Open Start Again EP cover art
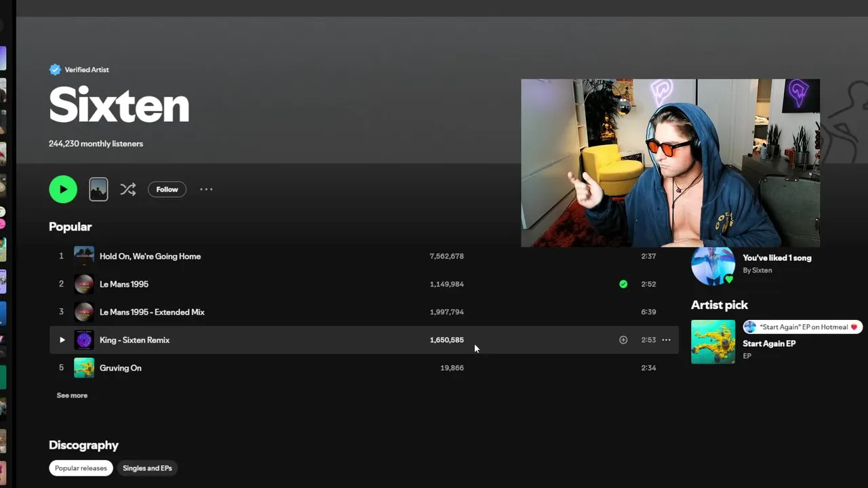Image resolution: width=868 pixels, height=488 pixels. click(713, 342)
